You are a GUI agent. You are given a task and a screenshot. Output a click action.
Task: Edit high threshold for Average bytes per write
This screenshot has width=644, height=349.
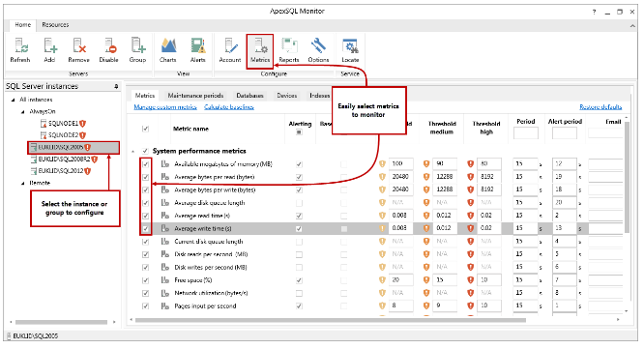tap(488, 189)
